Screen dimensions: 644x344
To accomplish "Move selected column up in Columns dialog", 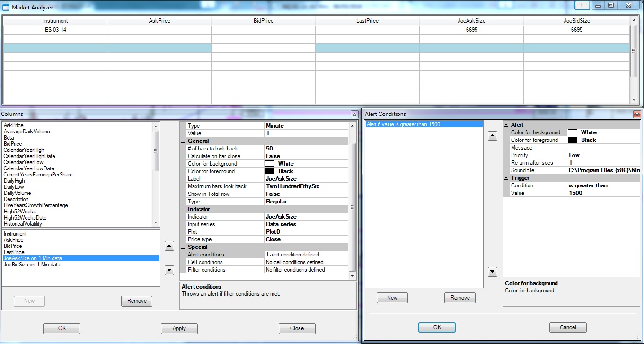I will (x=169, y=246).
